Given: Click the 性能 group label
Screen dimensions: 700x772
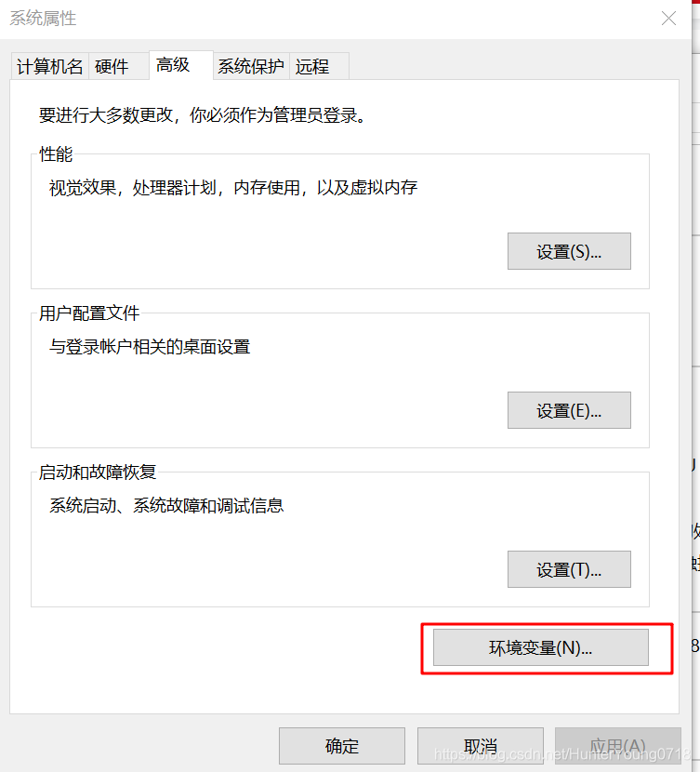Looking at the screenshot, I should pyautogui.click(x=56, y=154).
